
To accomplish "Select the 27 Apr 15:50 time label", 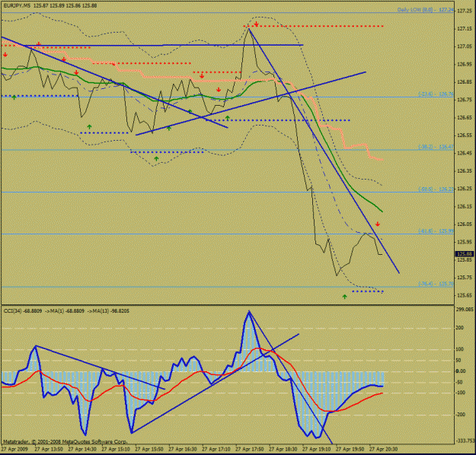I will 149,449.
